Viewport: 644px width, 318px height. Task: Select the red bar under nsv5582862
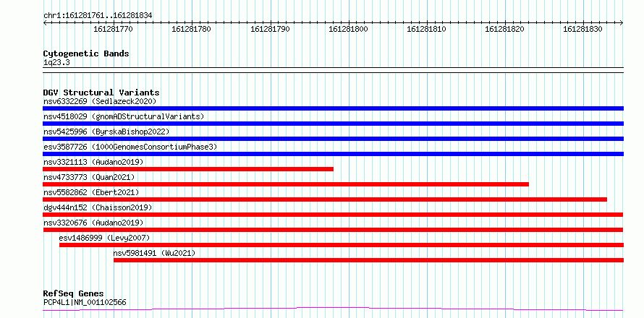(x=325, y=199)
